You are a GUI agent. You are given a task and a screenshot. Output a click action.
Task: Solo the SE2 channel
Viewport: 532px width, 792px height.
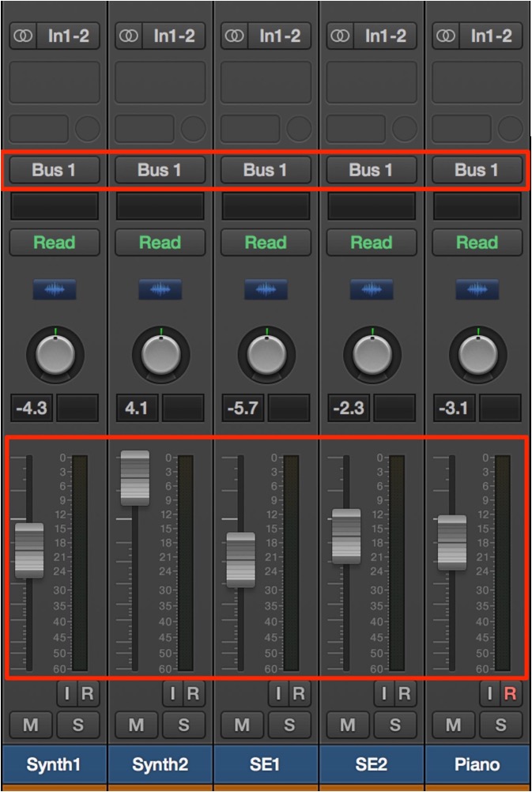point(394,726)
